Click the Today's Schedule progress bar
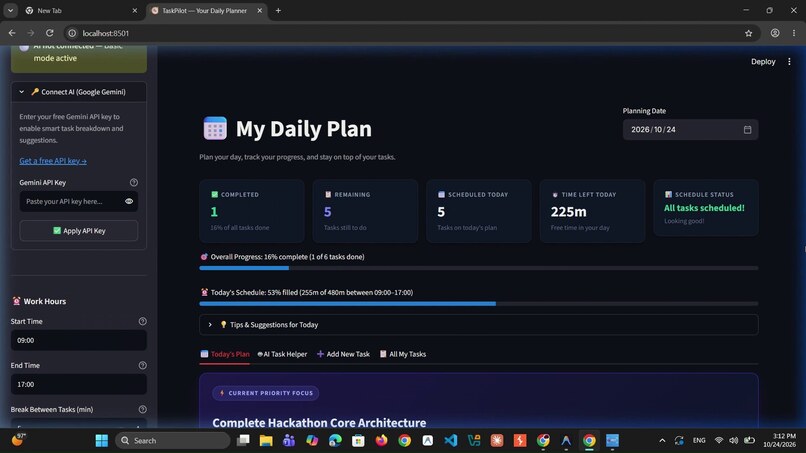Image resolution: width=806 pixels, height=453 pixels. coord(479,304)
